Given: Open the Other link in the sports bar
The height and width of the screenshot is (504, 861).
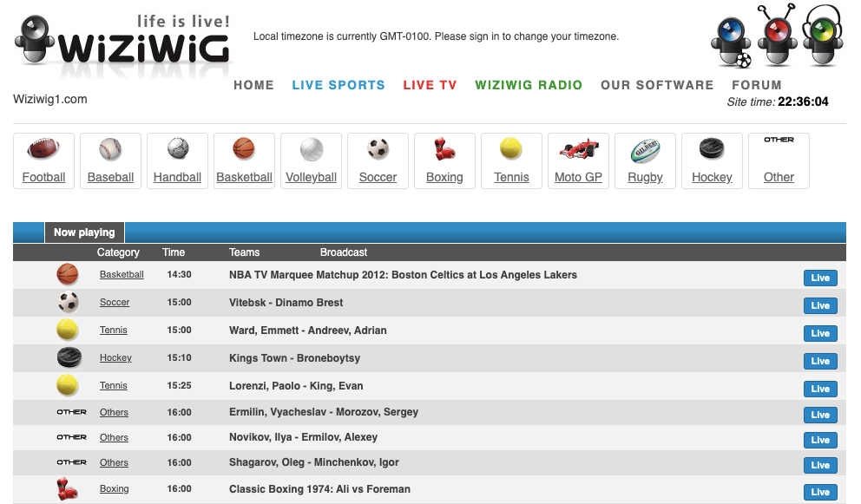Looking at the screenshot, I should (779, 177).
